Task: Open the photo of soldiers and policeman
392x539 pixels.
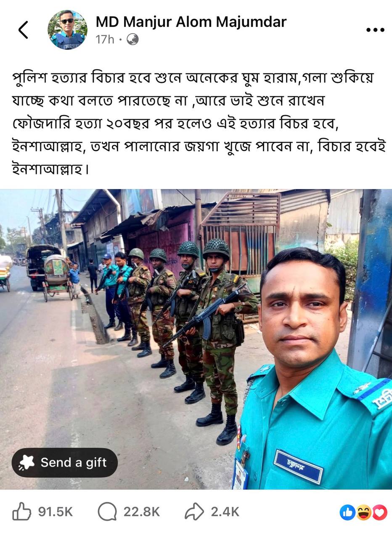Action: tap(196, 339)
